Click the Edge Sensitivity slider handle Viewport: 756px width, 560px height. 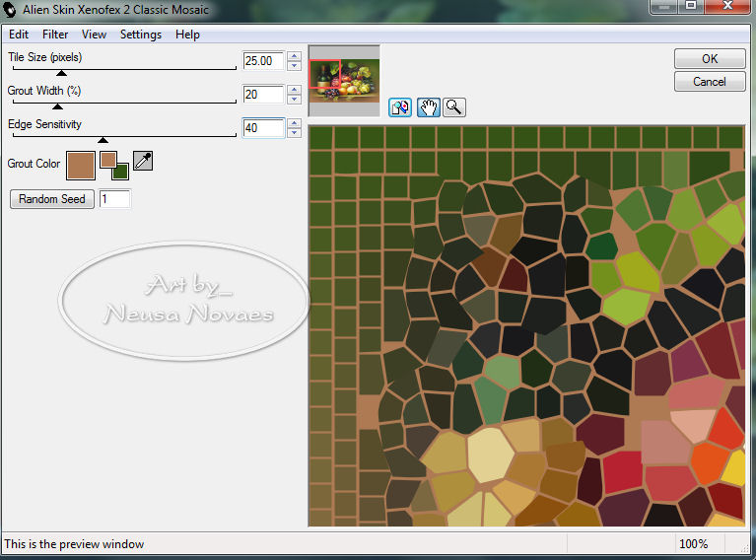103,140
